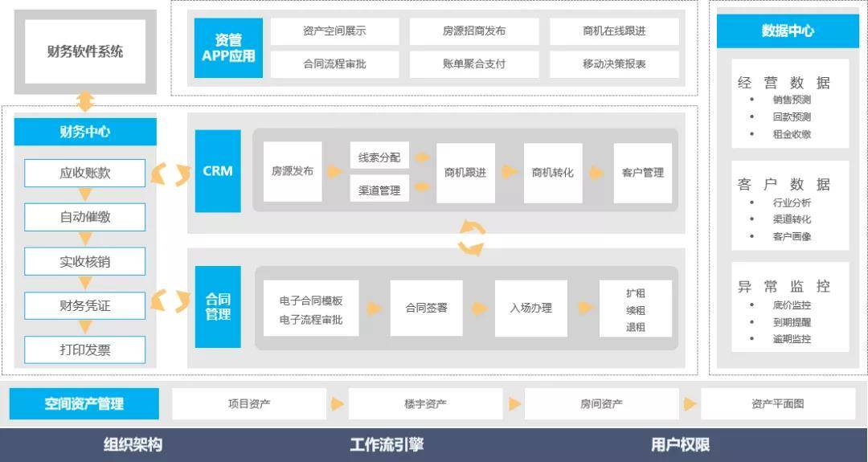Click the 楼宇资产 box

(426, 404)
